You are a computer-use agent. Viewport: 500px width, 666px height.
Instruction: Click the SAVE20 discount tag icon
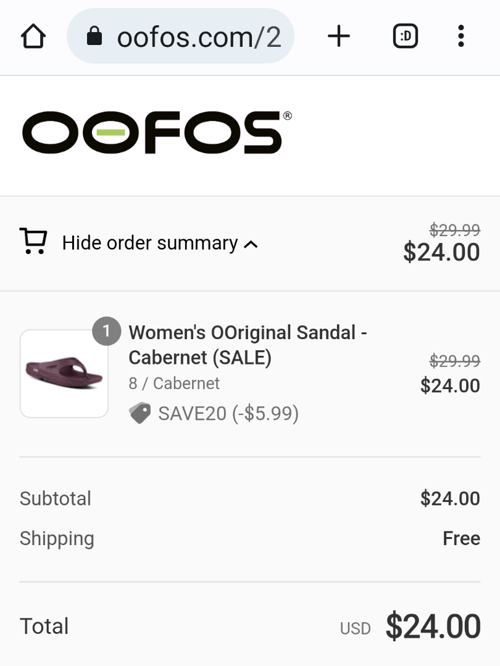140,413
